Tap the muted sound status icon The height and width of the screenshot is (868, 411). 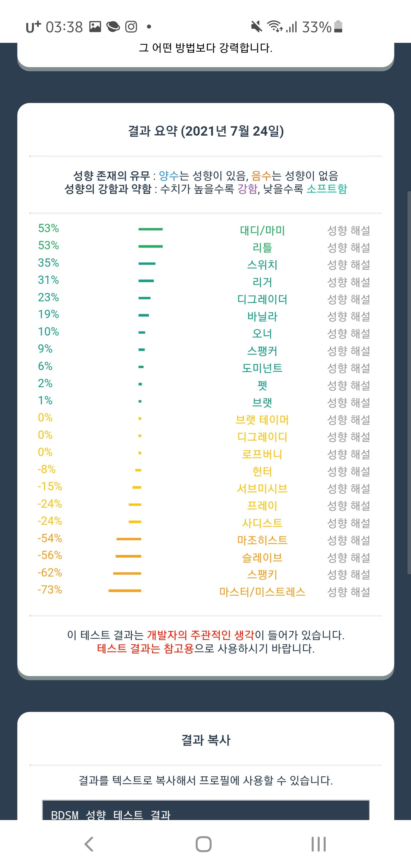coord(256,26)
